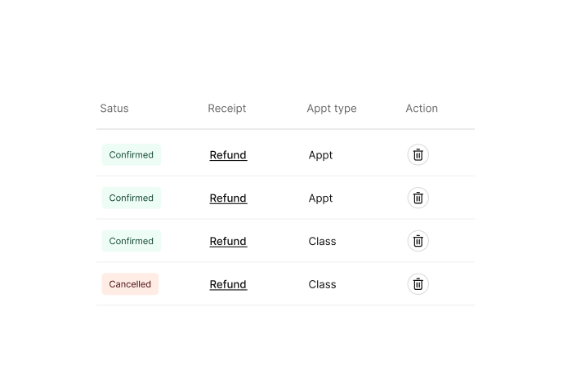This screenshot has height=392, width=572.
Task: Select the Appt text in the first row
Action: (x=320, y=155)
